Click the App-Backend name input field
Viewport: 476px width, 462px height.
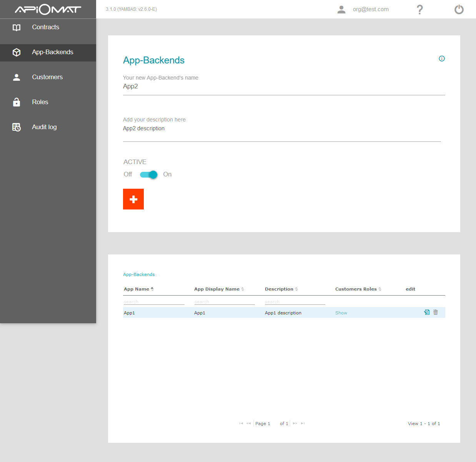[284, 87]
